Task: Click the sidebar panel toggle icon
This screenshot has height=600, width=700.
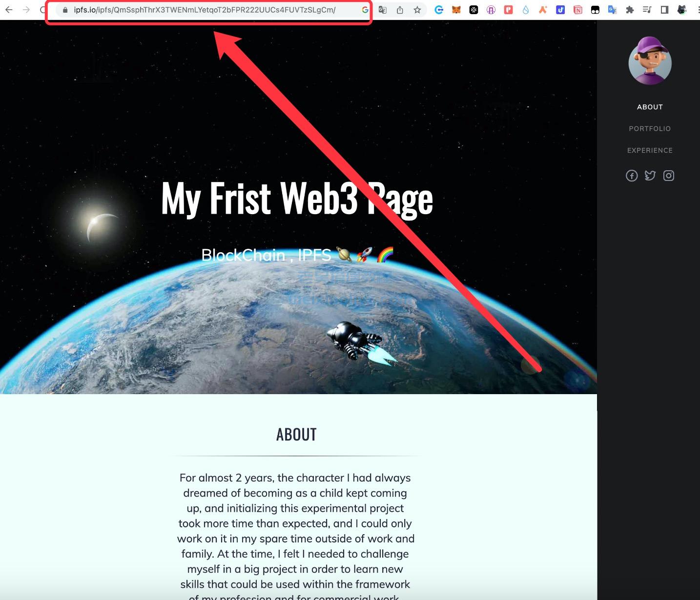Action: (x=664, y=9)
